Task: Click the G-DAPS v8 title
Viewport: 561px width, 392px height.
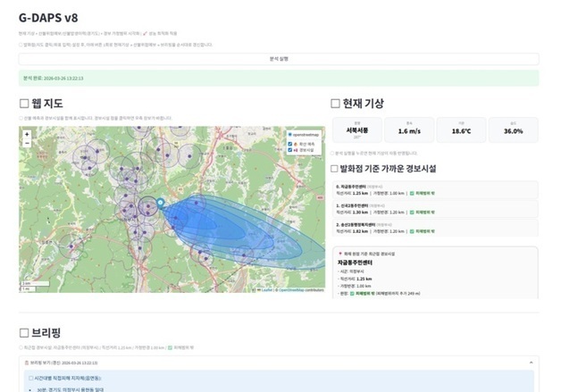Action: (48, 18)
